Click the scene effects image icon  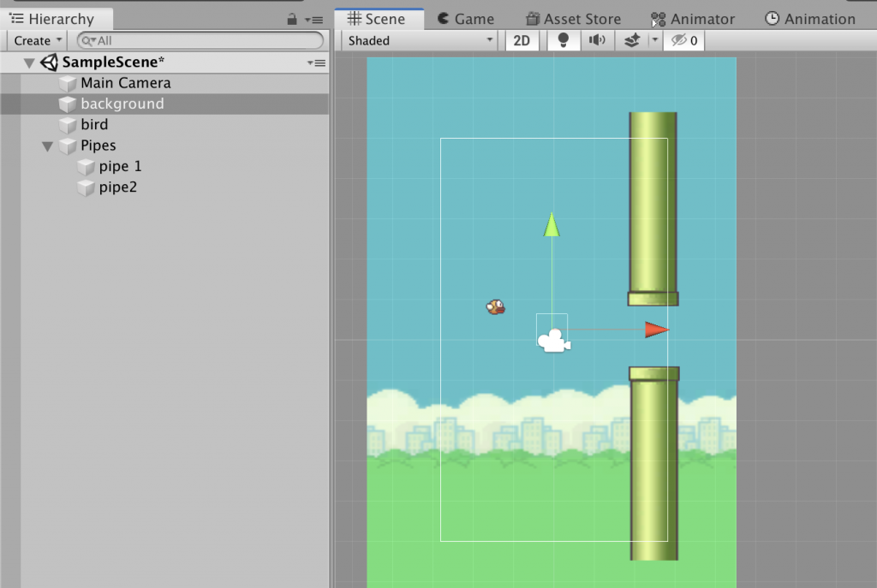631,40
